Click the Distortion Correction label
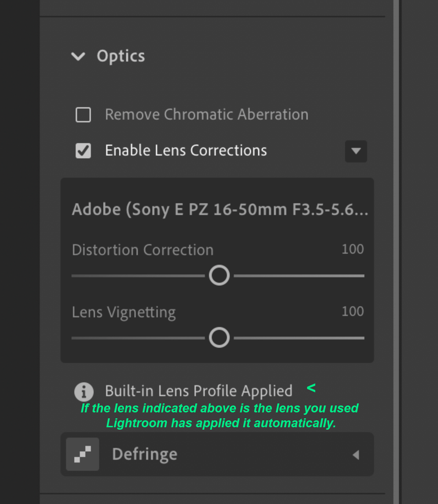438x504 pixels. click(143, 250)
